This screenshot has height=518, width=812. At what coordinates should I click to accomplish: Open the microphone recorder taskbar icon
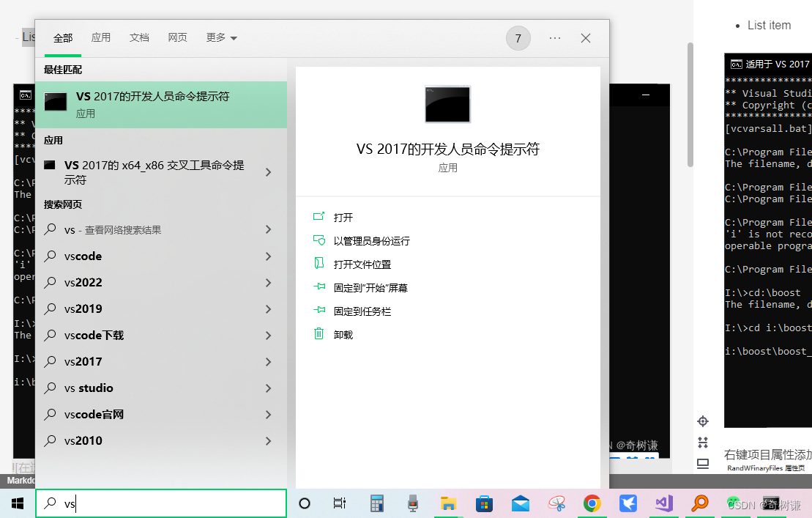click(x=413, y=503)
